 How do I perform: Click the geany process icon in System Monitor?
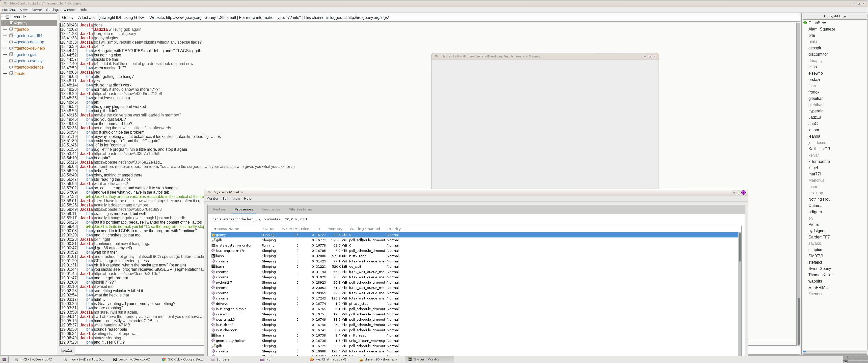click(213, 235)
